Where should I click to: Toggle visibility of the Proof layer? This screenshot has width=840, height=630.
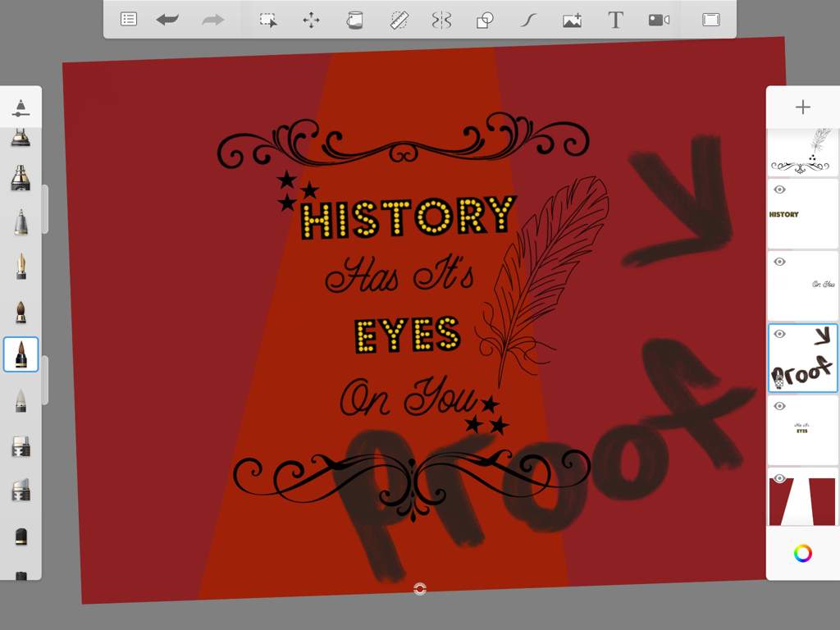[780, 334]
